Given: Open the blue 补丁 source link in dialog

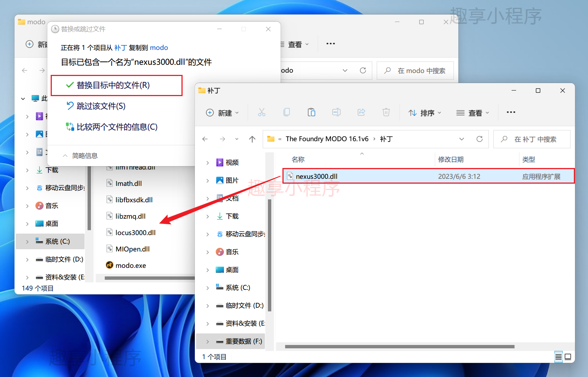Looking at the screenshot, I should pos(120,48).
